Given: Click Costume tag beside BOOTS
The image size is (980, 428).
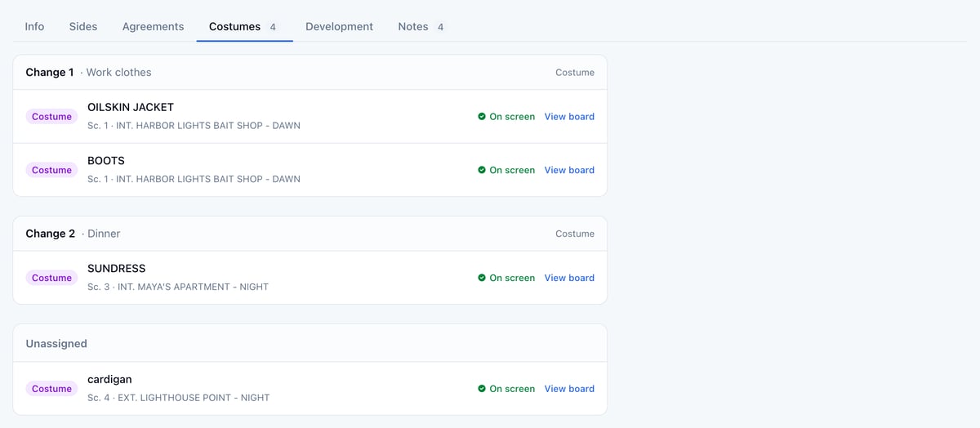Looking at the screenshot, I should tap(51, 170).
